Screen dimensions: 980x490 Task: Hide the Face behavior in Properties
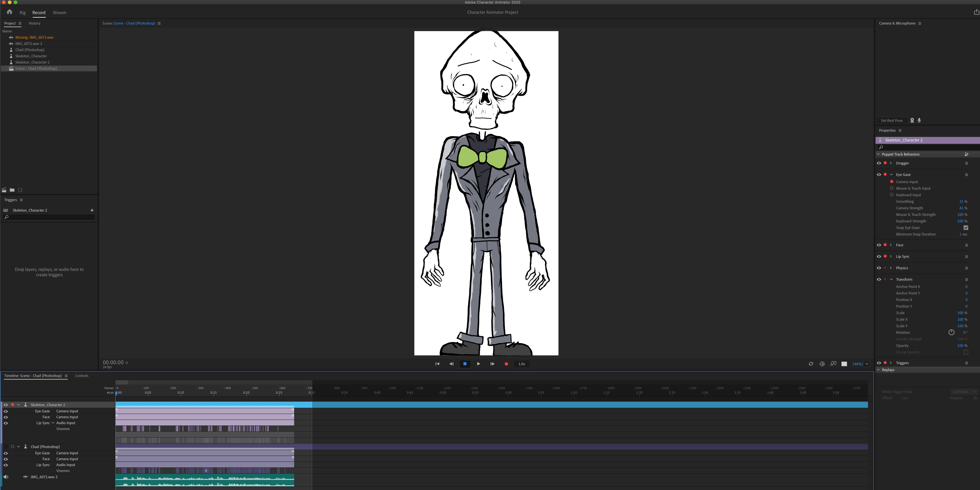point(879,245)
